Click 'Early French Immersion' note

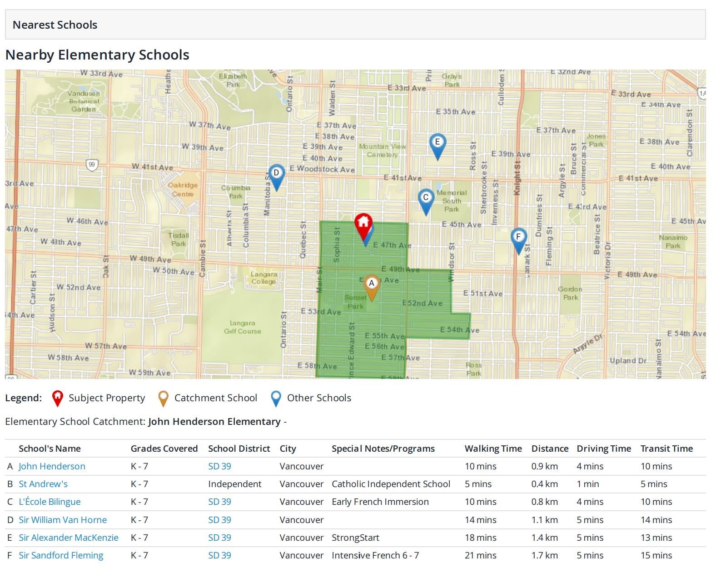(x=380, y=502)
